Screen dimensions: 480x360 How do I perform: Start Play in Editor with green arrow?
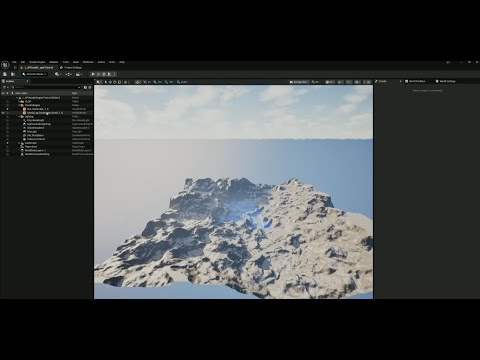93,74
